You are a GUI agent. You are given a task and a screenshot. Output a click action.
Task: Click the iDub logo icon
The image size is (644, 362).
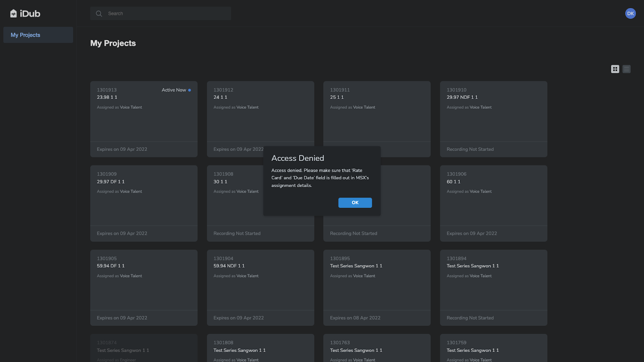click(14, 14)
